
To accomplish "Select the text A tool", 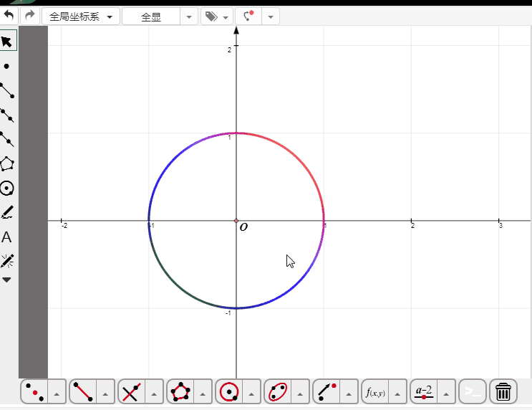I will (6, 237).
